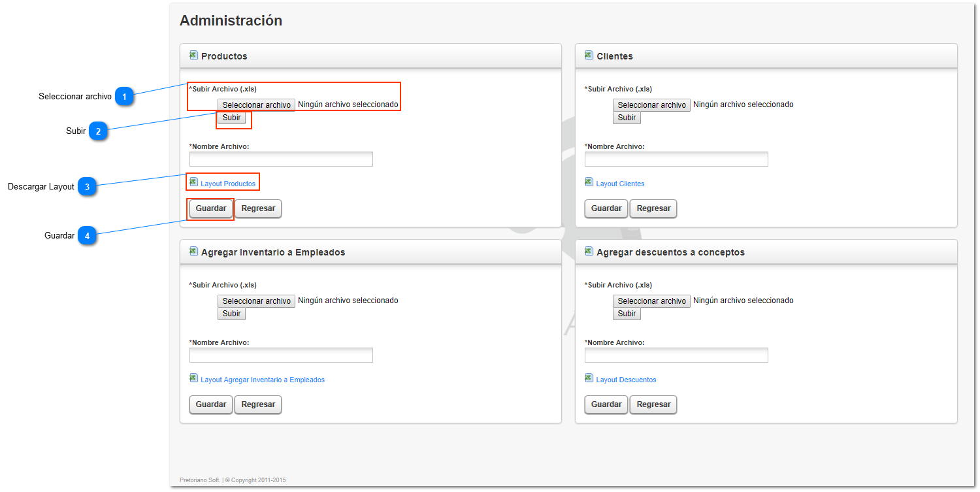Click the Subir Archivo (.xls) label in Productos
This screenshot has width=980, height=492.
pos(222,89)
